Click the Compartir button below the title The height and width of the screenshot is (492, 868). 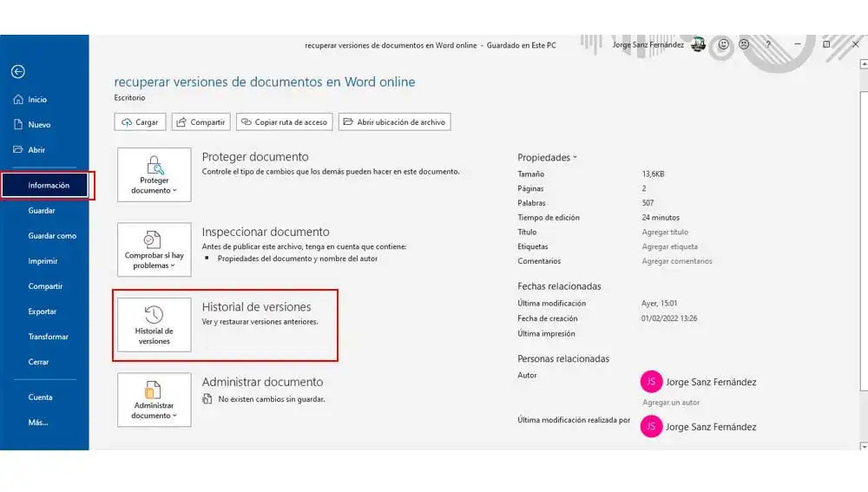(x=201, y=121)
